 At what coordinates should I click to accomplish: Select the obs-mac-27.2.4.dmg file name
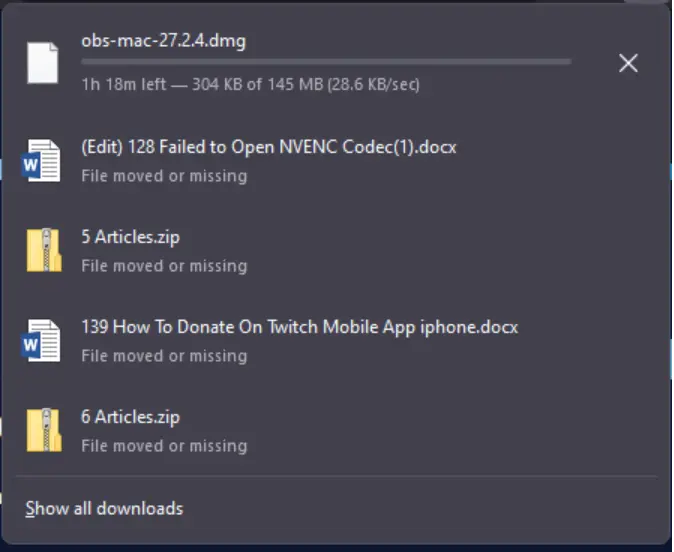(164, 41)
